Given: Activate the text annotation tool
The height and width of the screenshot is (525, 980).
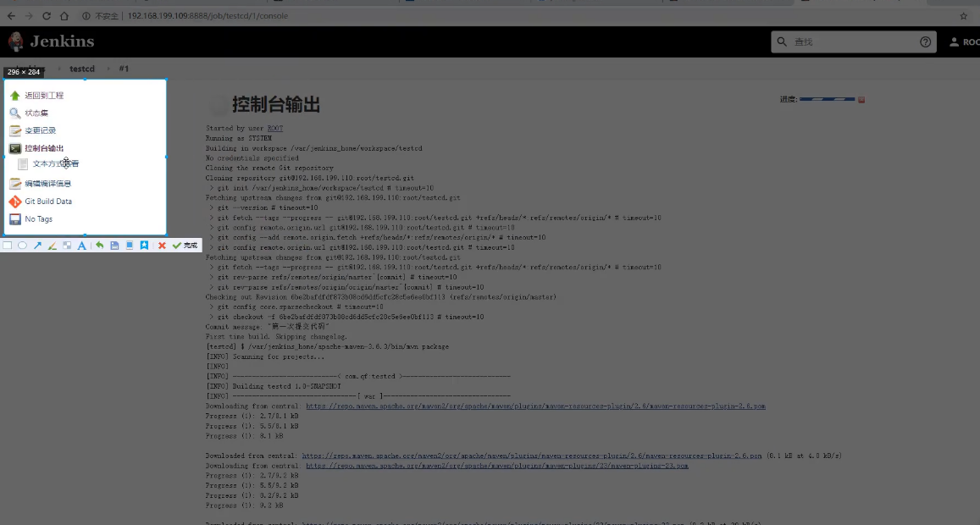Looking at the screenshot, I should 81,246.
